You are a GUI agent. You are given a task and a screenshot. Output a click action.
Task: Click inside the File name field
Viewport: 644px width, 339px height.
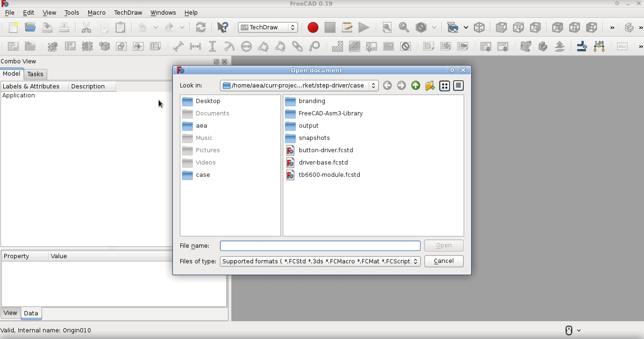click(320, 245)
